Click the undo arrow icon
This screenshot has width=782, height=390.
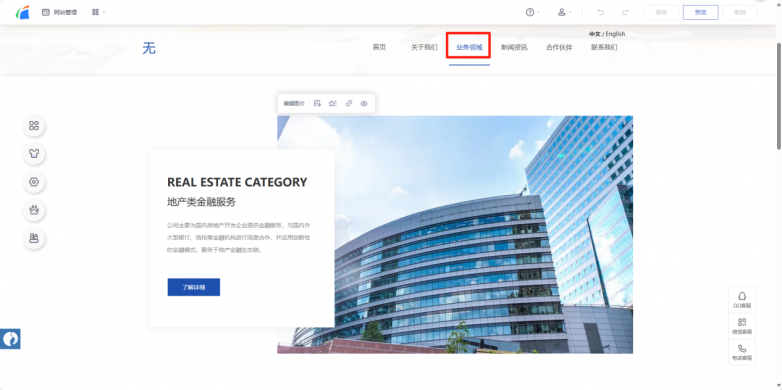(601, 12)
